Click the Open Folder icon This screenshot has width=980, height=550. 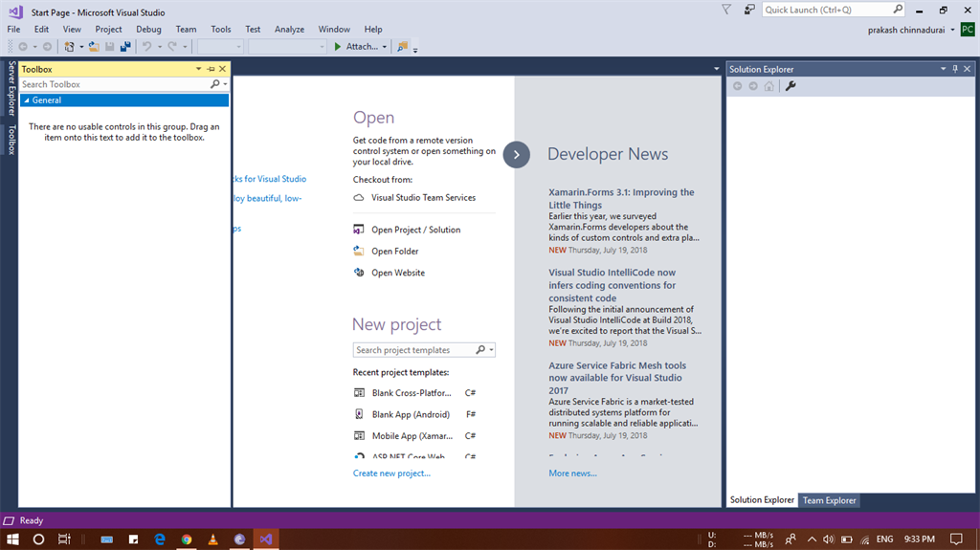pos(359,251)
